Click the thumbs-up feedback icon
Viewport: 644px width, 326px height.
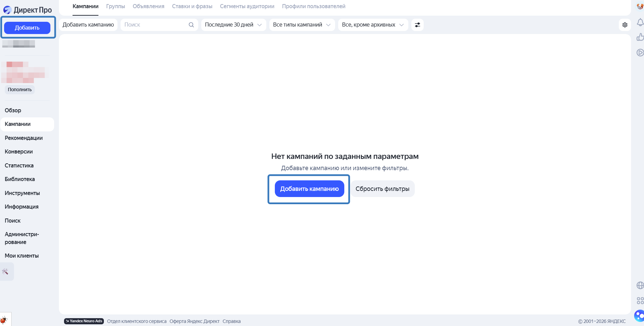click(640, 37)
